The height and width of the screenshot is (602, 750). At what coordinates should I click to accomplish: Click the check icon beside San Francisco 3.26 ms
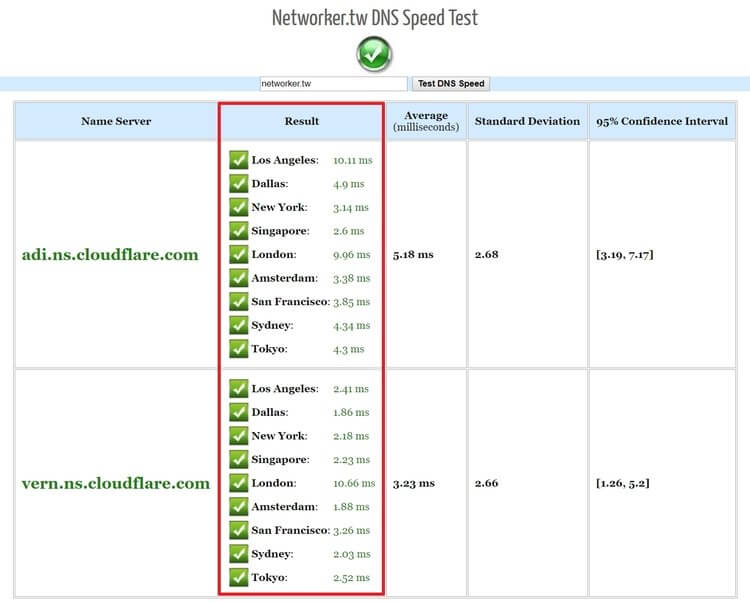point(239,530)
